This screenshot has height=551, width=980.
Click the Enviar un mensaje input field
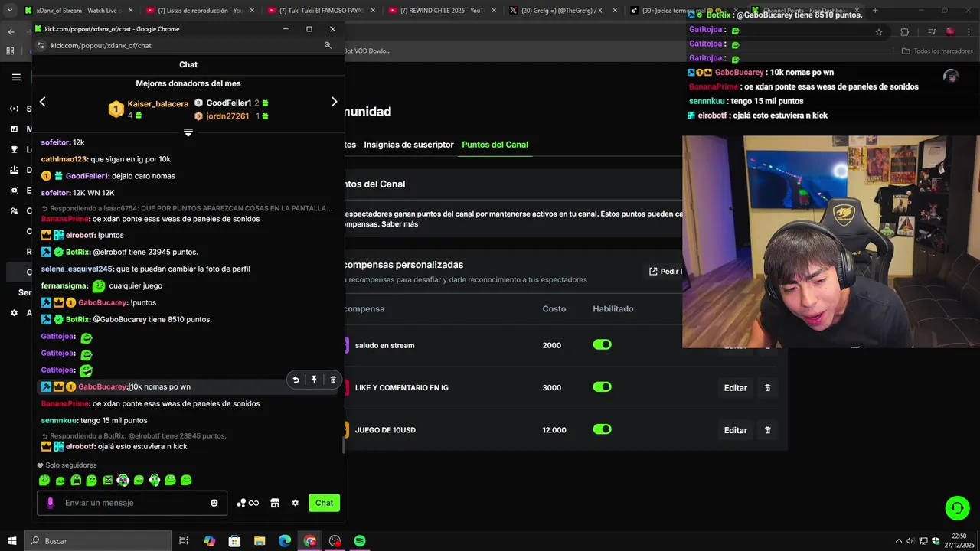click(x=132, y=503)
